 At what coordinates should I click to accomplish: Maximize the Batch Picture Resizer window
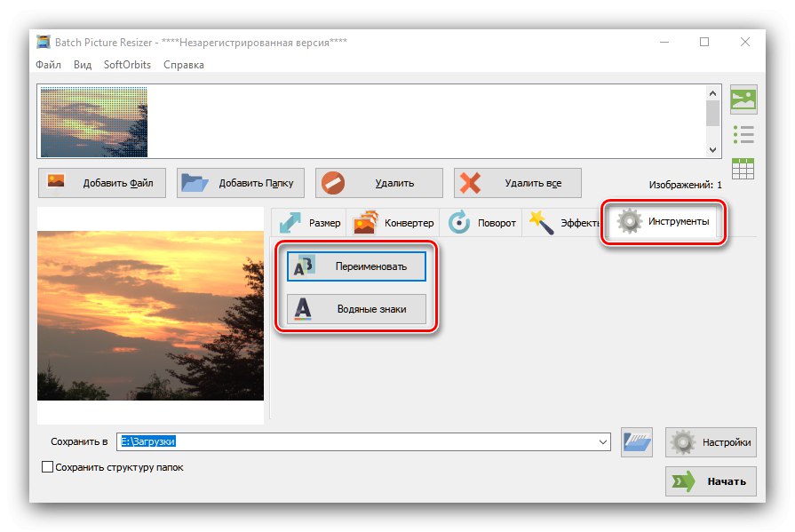click(x=704, y=42)
